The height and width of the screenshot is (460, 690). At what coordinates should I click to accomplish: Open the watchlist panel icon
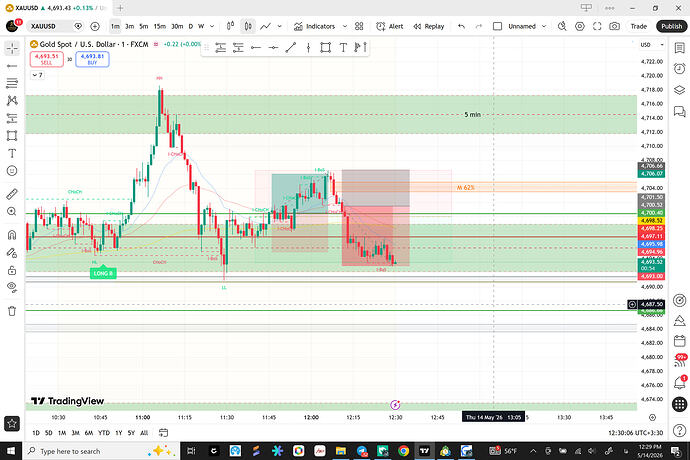click(x=679, y=48)
